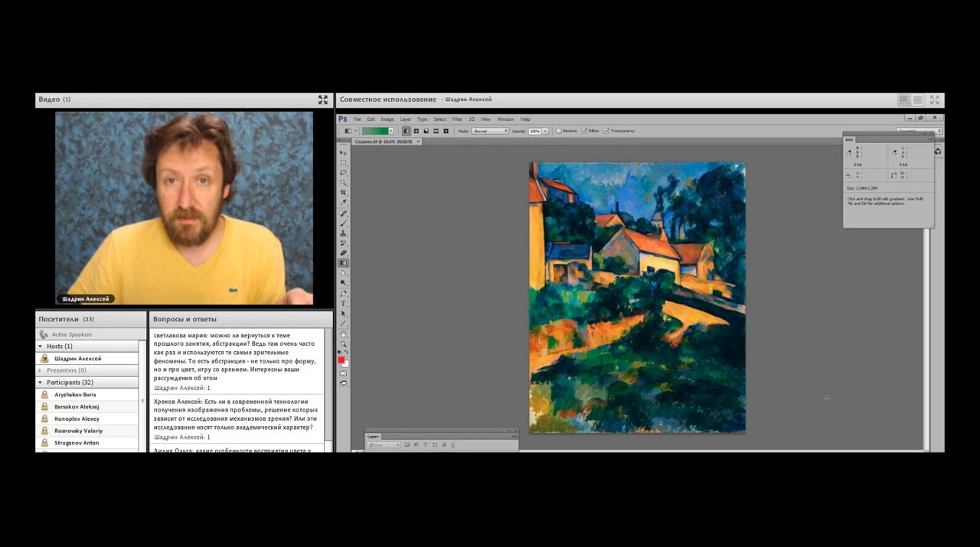Select the Brush tool
The height and width of the screenshot is (547, 980).
pos(343,223)
